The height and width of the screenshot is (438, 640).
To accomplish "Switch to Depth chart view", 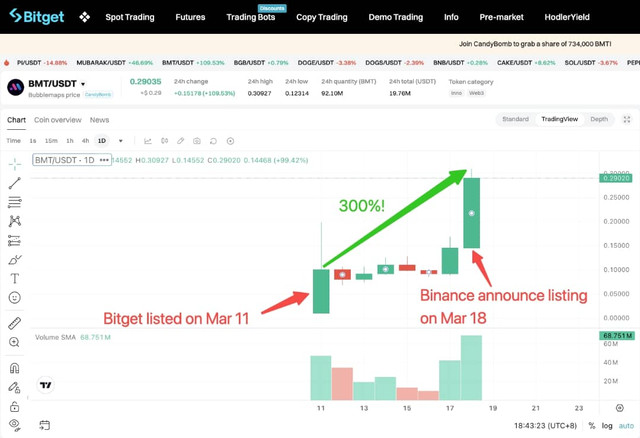I will 599,119.
